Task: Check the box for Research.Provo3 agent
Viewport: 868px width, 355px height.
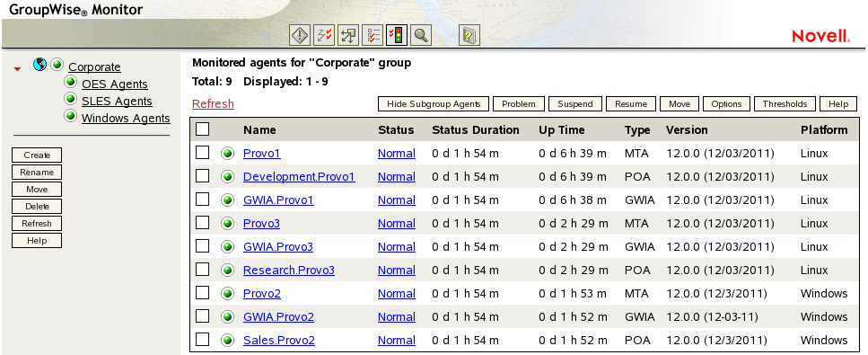Action: coord(203,269)
